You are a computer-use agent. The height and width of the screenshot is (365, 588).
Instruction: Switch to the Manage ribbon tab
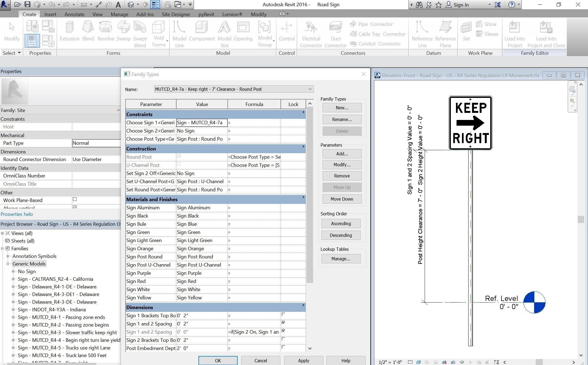(x=119, y=14)
